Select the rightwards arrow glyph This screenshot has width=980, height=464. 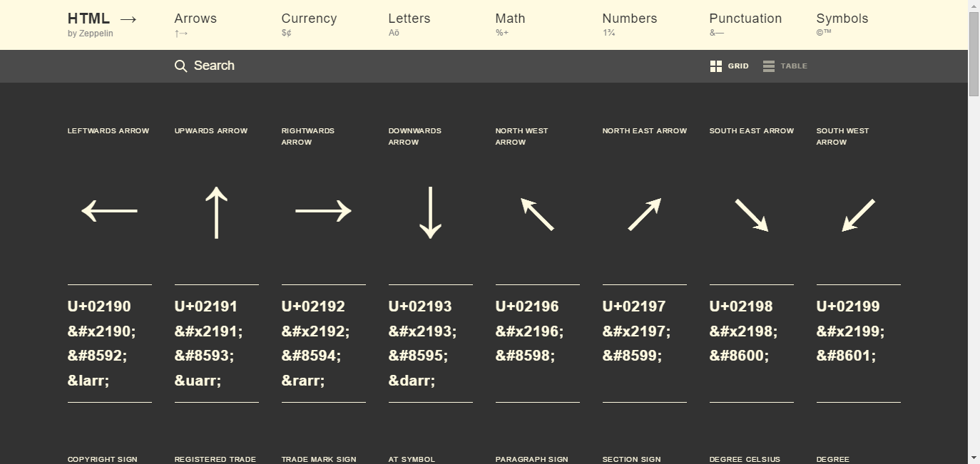pos(323,211)
